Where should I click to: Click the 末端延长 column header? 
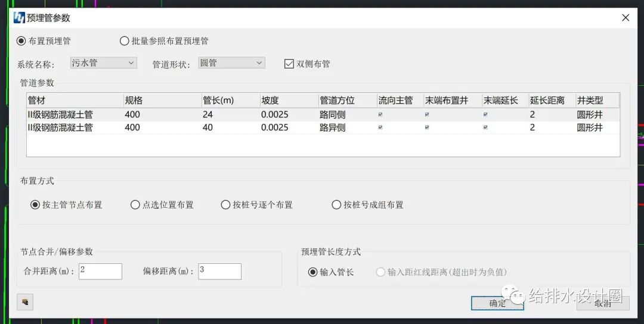[x=505, y=101]
